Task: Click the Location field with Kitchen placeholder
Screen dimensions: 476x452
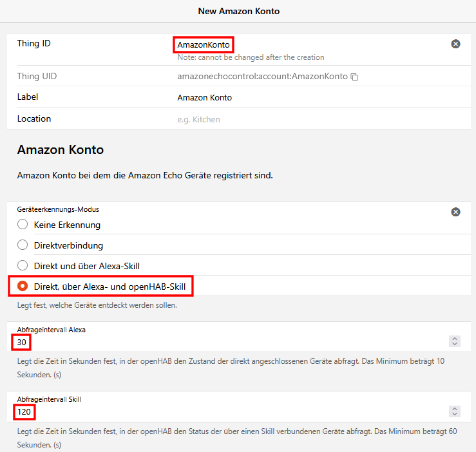Action: (x=319, y=119)
